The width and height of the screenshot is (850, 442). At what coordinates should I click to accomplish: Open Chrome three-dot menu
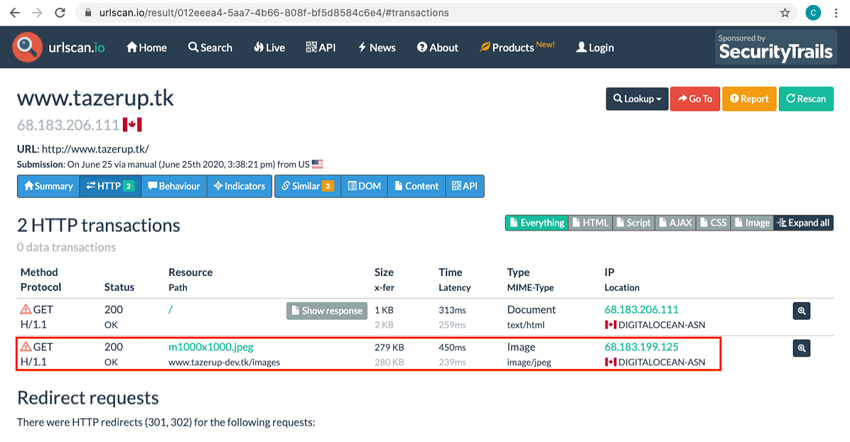[x=836, y=12]
